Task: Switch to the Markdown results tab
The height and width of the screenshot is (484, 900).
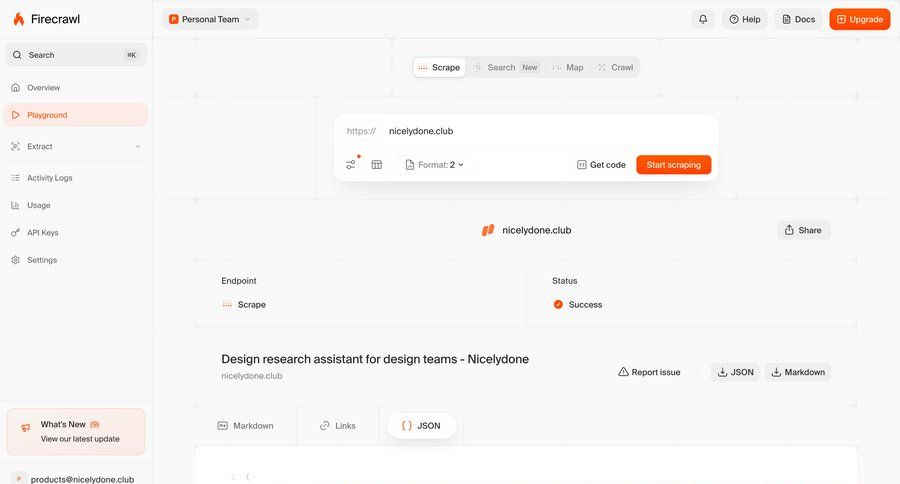Action: 245,426
